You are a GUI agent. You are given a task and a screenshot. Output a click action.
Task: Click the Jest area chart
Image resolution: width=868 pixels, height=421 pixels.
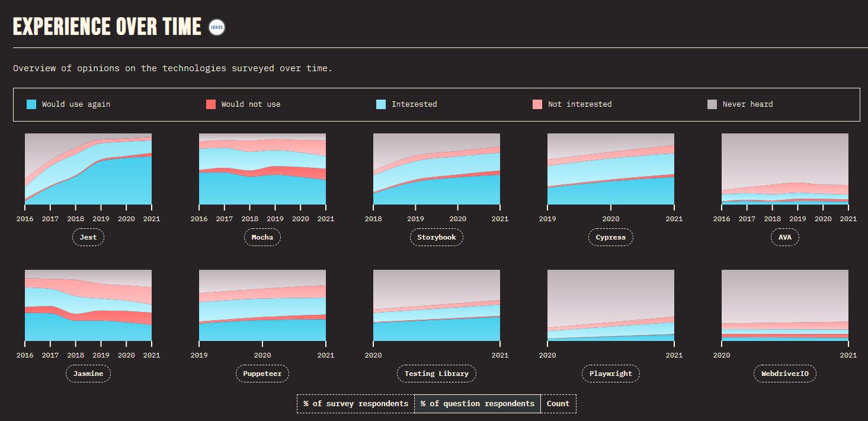point(88,169)
